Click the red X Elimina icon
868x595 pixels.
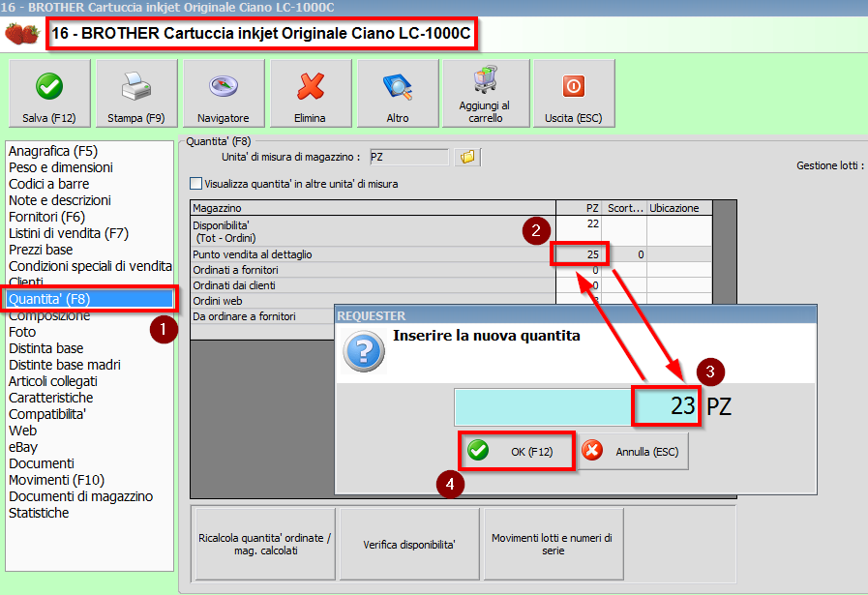310,86
